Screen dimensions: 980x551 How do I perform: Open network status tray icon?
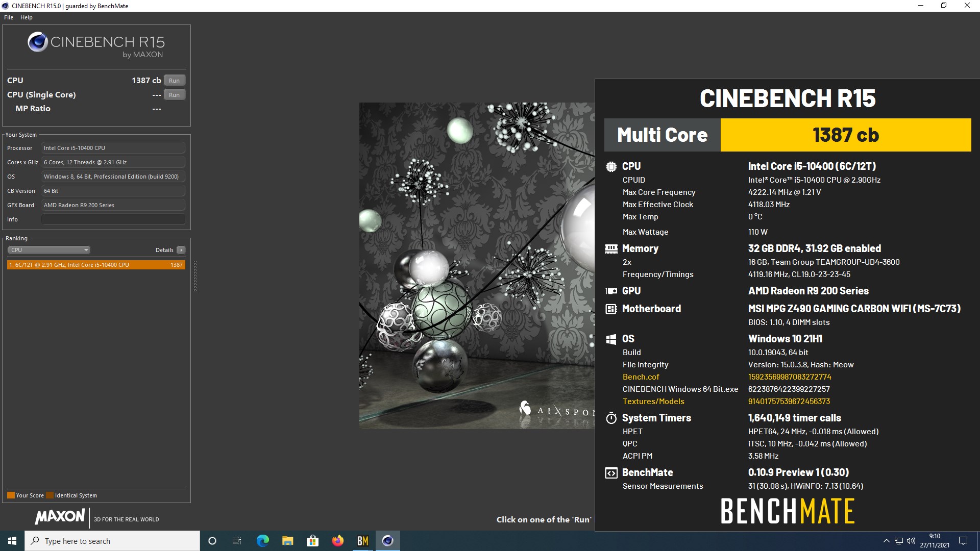[x=899, y=541]
